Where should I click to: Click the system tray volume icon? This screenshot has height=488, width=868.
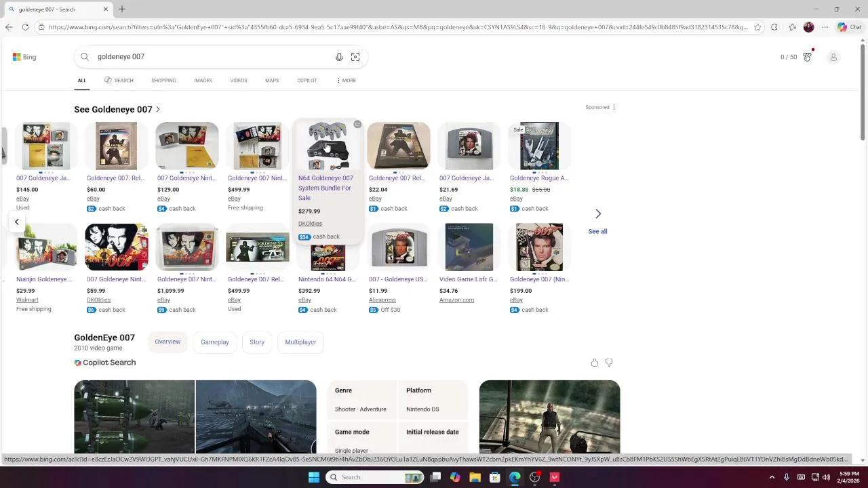(826, 477)
